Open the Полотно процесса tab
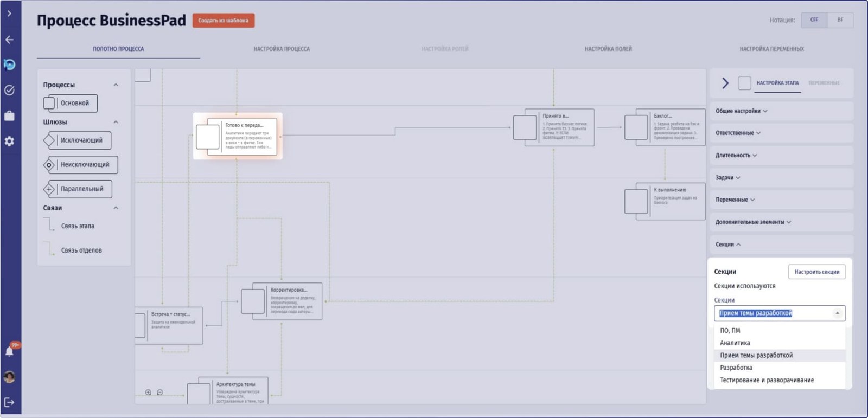 pos(118,49)
